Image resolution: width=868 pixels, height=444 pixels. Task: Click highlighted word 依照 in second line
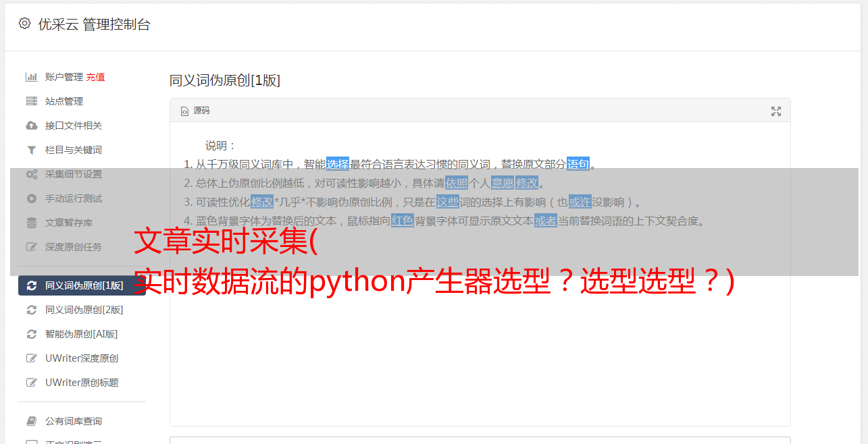click(457, 183)
